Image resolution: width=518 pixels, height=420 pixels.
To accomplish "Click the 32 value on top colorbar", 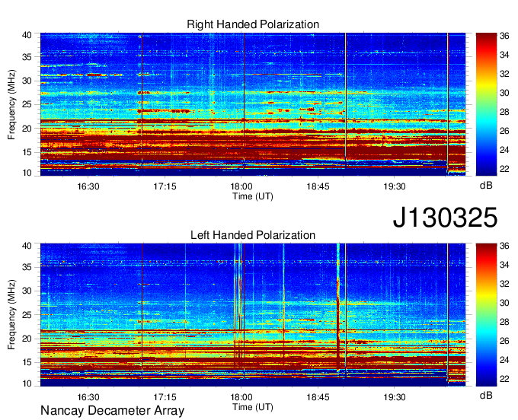I will 504,74.
